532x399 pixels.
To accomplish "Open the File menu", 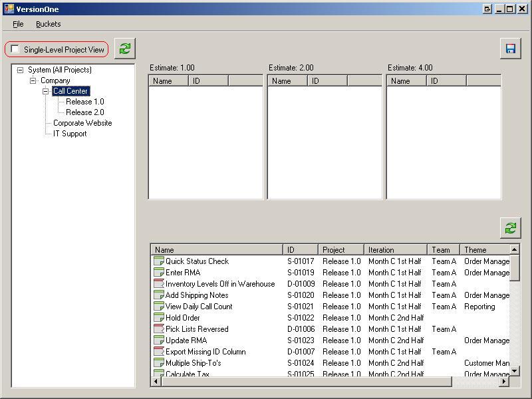I will (18, 24).
